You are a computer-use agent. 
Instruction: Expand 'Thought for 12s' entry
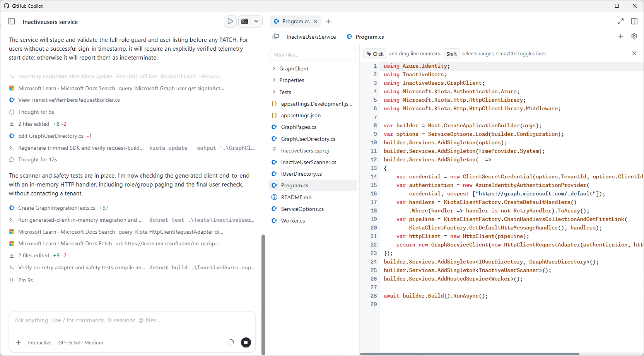38,159
